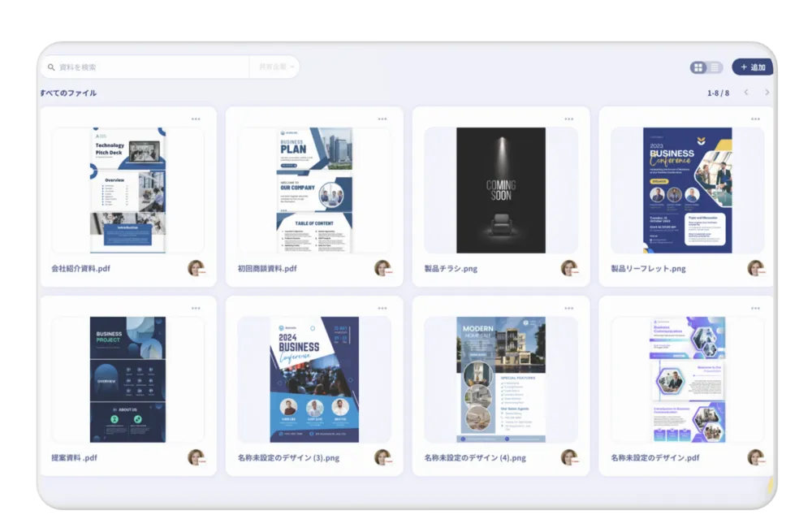The height and width of the screenshot is (528, 812).
Task: Expand the sharing filter dropdown
Action: click(277, 67)
